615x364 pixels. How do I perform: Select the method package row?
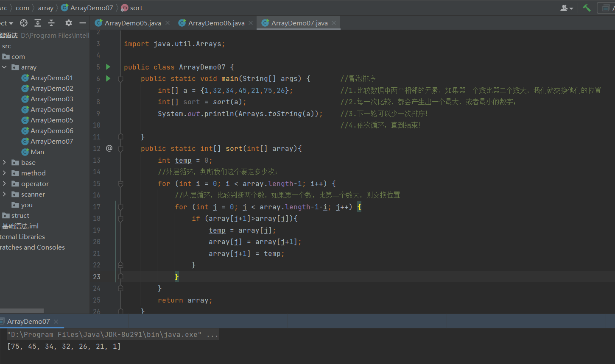(45, 173)
